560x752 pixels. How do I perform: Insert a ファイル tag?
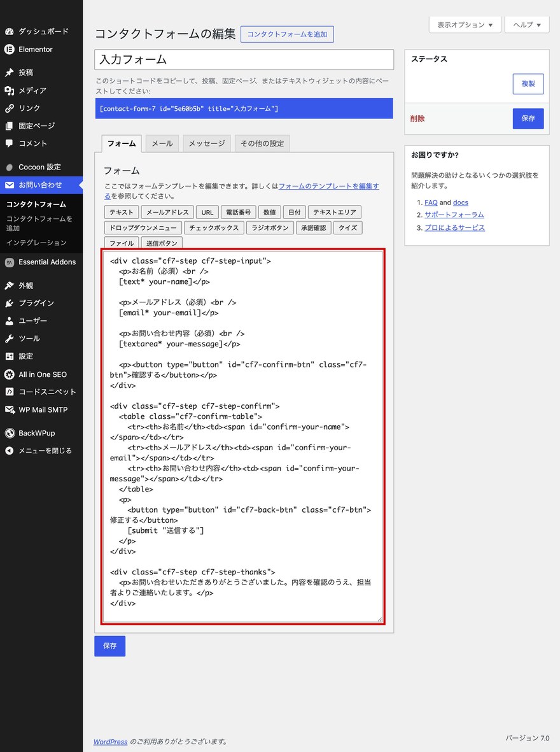pos(122,243)
